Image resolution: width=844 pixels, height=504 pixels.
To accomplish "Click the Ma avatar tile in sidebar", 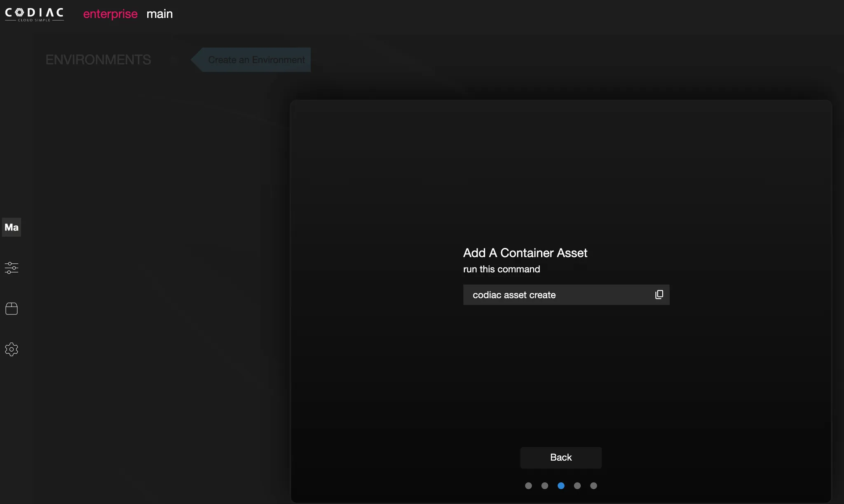I will (x=12, y=227).
